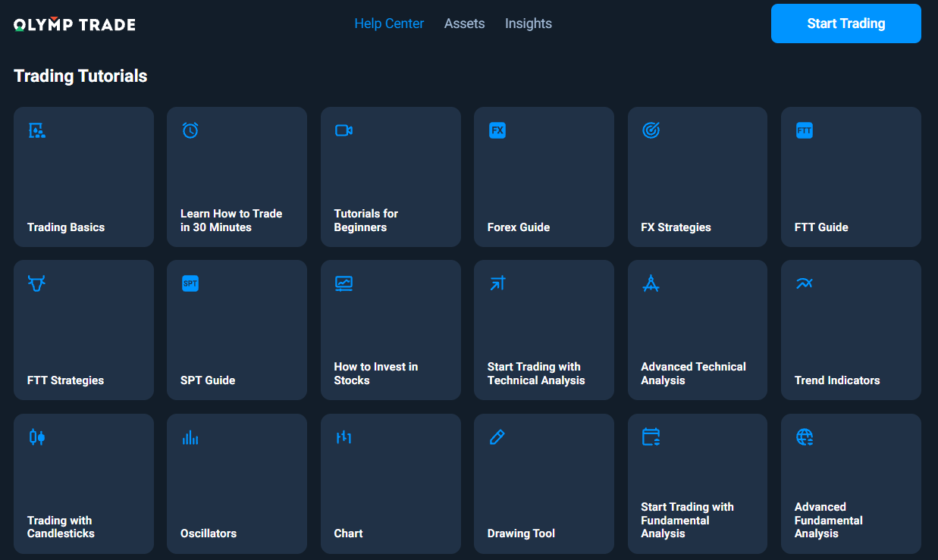The image size is (938, 560).
Task: Open the Trend Indicators tutorial link
Action: click(851, 330)
